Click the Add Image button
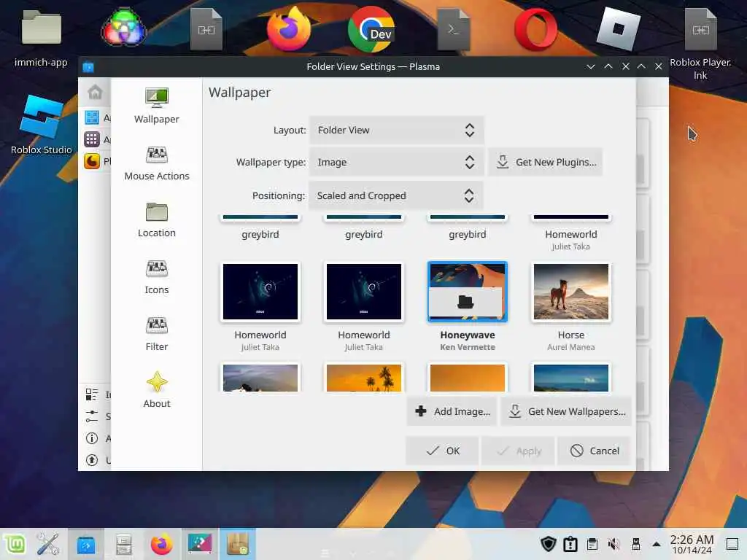 452,411
